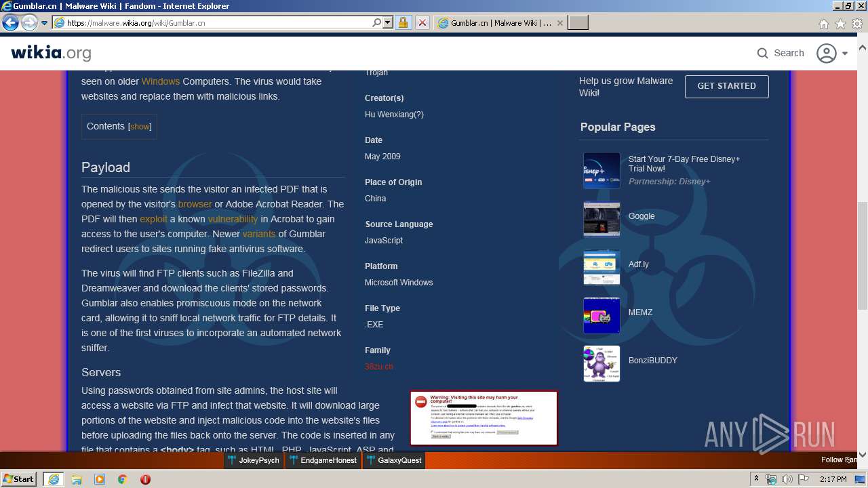The width and height of the screenshot is (868, 488).
Task: Open Favorites star icon
Action: click(x=840, y=24)
